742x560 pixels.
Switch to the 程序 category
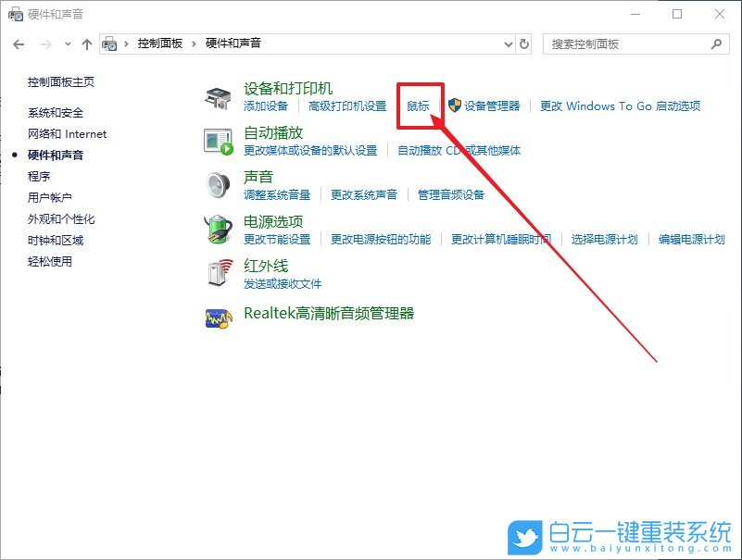pos(40,175)
